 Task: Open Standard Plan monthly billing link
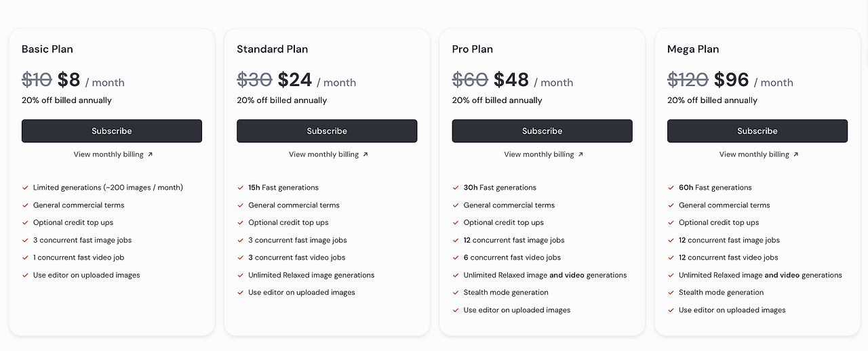click(323, 154)
